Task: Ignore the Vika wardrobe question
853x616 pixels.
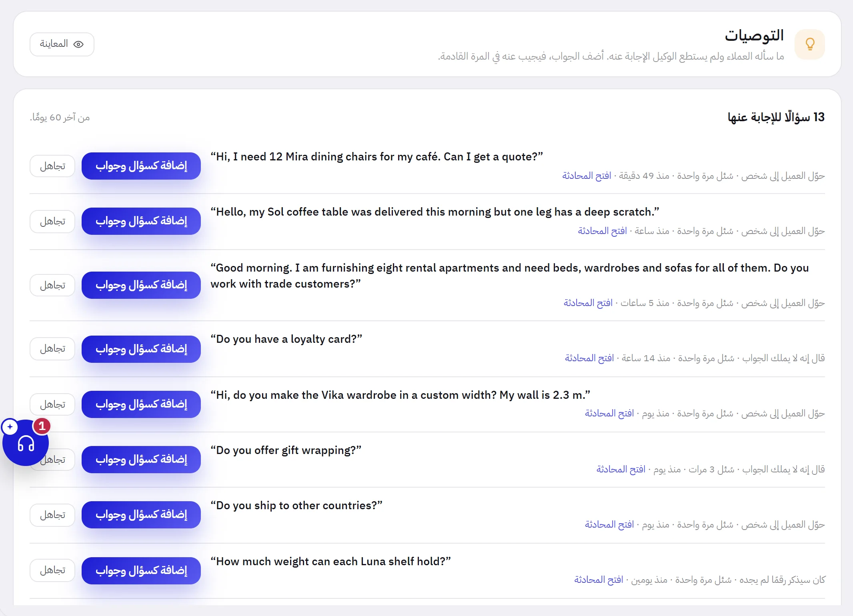Action: point(52,404)
